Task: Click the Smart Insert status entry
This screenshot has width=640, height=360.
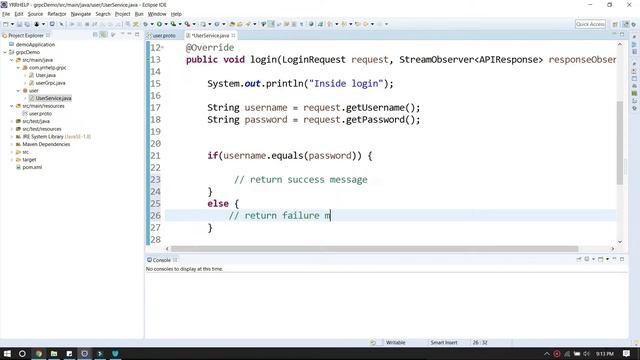Action: pyautogui.click(x=444, y=342)
